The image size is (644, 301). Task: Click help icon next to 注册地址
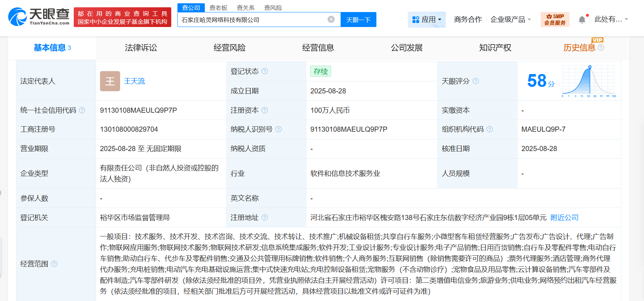[x=265, y=217]
